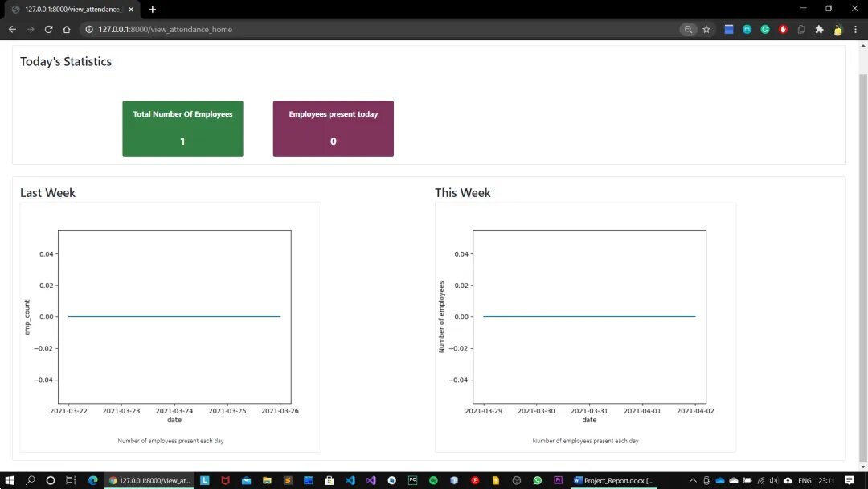Close the view_attendance tab
The width and height of the screenshot is (868, 489).
click(131, 10)
